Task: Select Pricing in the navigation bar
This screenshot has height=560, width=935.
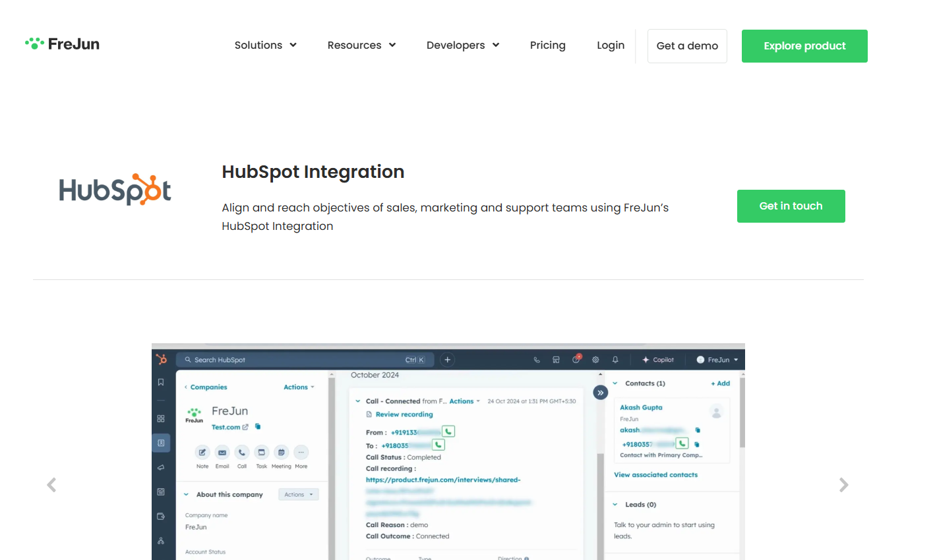Action: 548,45
